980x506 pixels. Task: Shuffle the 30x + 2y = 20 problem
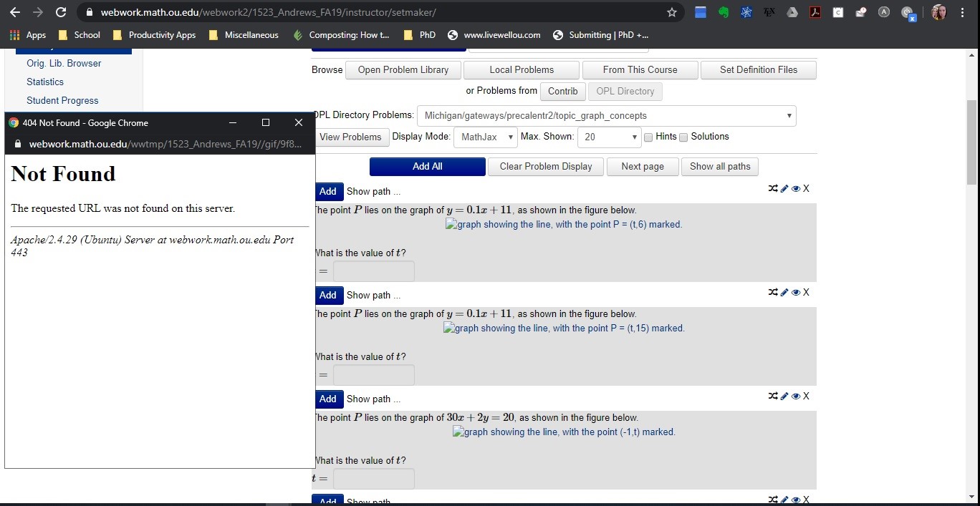click(773, 396)
